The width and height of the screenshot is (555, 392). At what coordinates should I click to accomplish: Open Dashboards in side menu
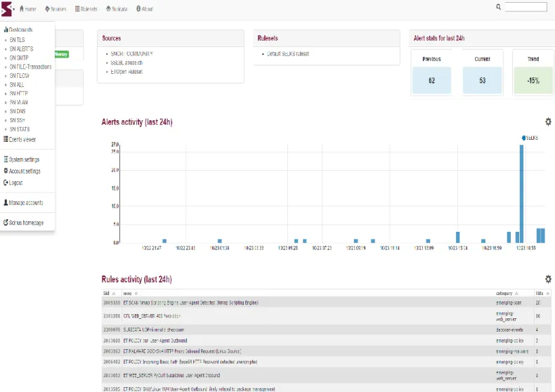tap(18, 30)
